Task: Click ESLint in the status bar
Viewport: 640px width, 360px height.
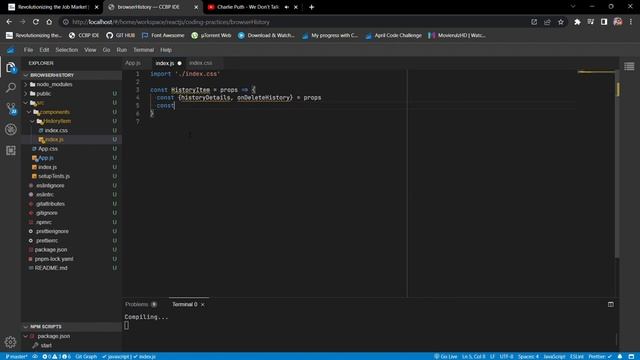Action: click(x=577, y=356)
